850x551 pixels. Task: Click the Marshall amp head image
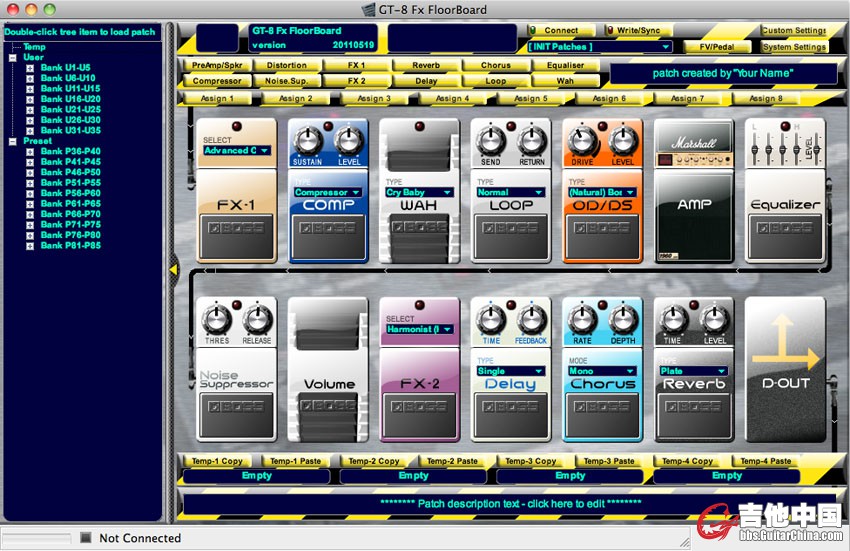694,144
